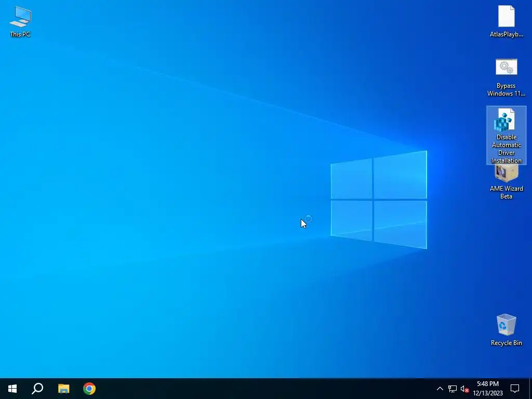Select the This PC desktop icon
Screen dimensions: 532x399
20,21
